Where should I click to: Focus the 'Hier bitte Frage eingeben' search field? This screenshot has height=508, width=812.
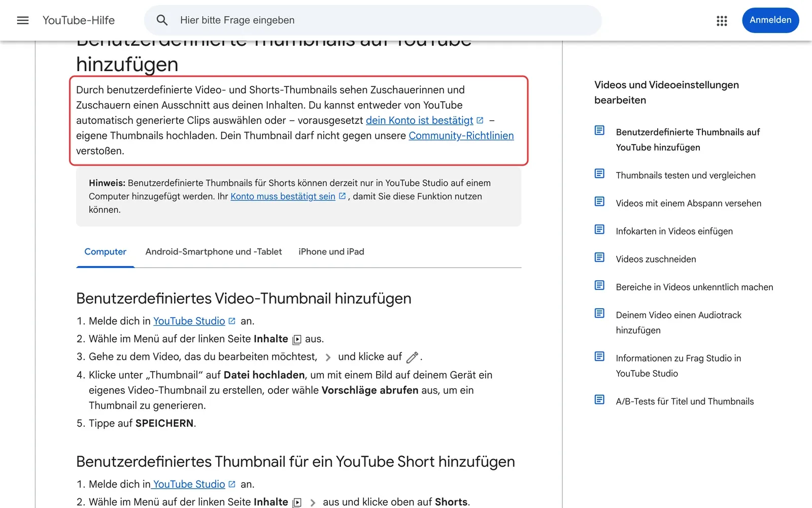pos(373,20)
